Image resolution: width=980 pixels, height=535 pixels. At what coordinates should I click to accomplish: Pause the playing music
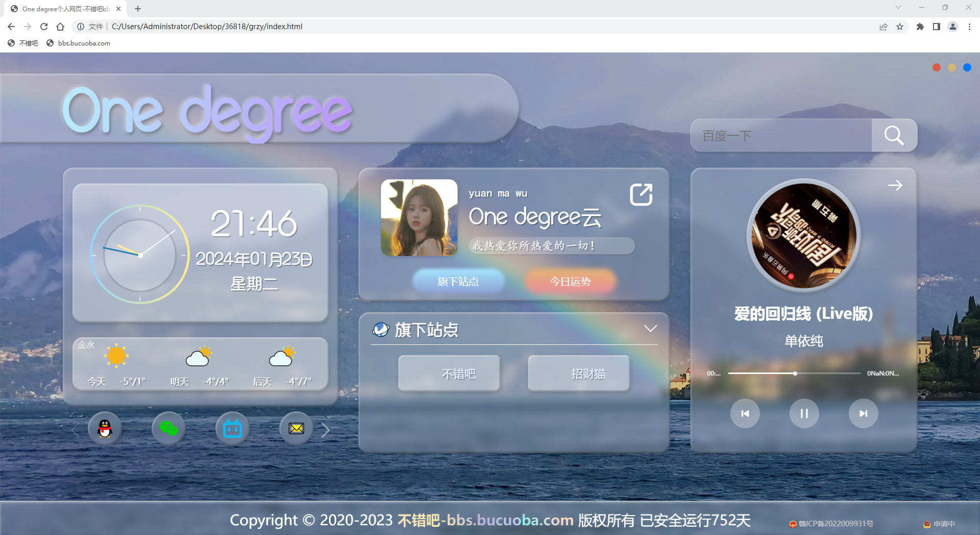[x=804, y=413]
